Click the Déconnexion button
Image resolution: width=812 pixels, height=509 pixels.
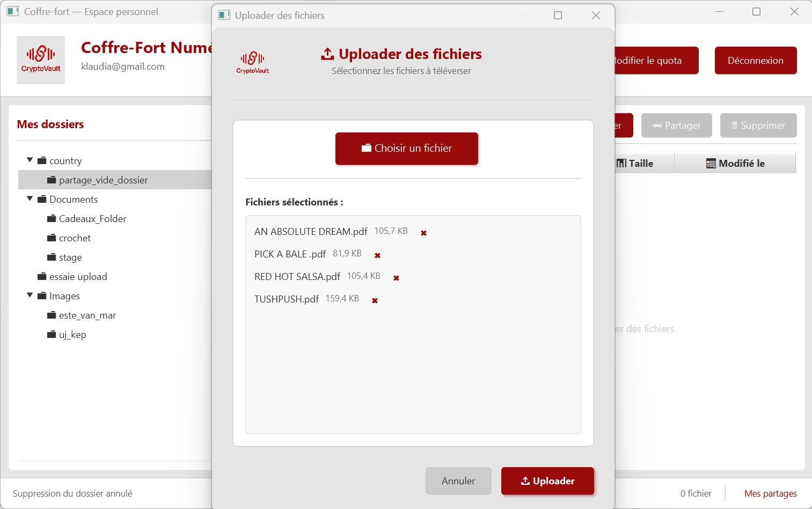[x=755, y=60]
